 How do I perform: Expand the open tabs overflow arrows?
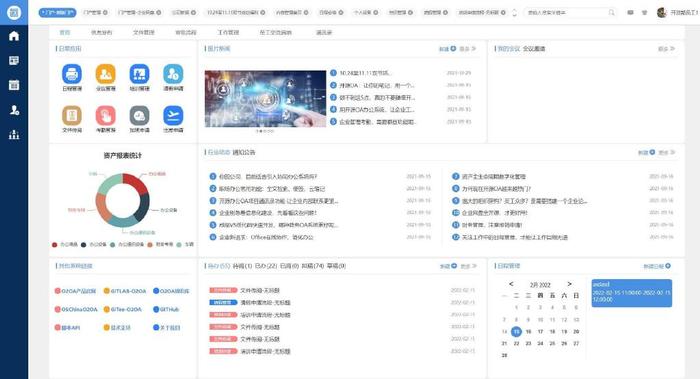click(514, 12)
